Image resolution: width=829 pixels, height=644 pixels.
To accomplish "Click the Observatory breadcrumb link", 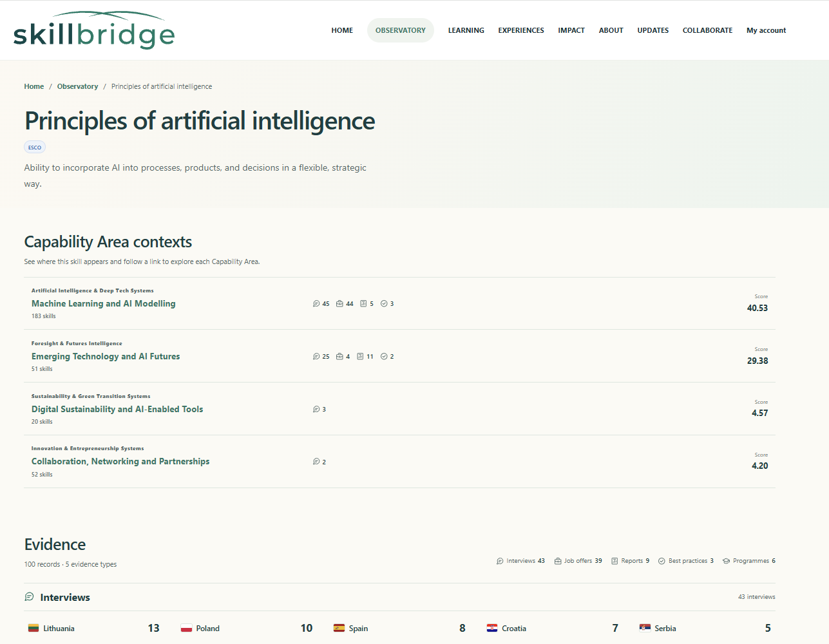I will [77, 86].
